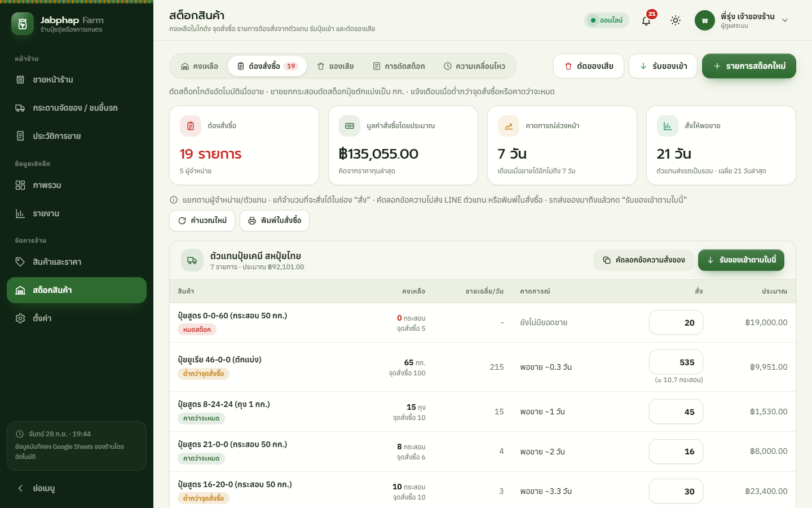Open สินค้าและราคา in the sidebar
The image size is (812, 508).
click(77, 262)
